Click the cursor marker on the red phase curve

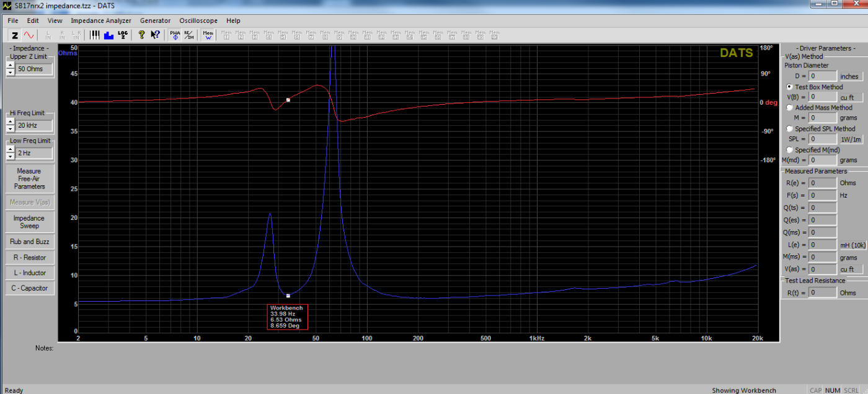click(x=288, y=100)
